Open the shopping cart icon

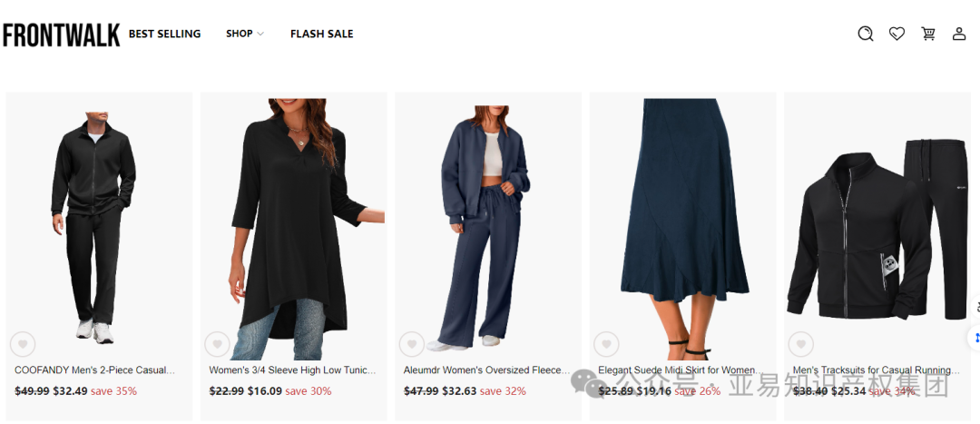928,34
